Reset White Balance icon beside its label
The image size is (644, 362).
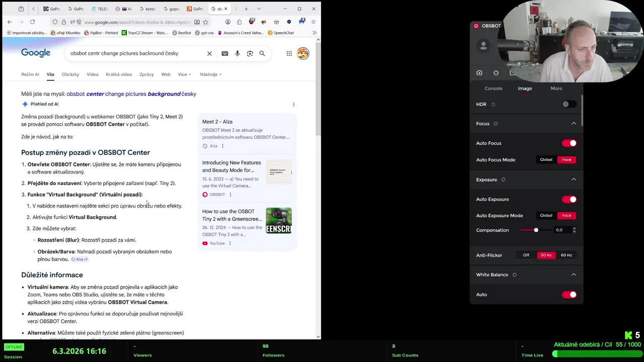(x=514, y=275)
